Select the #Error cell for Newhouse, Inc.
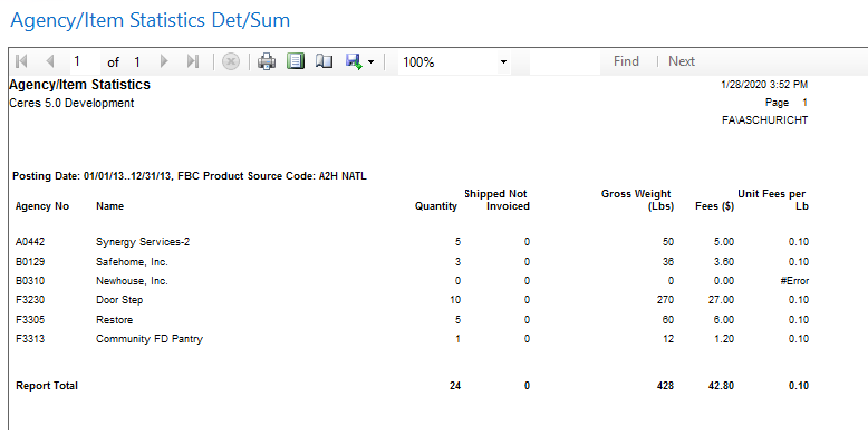 pyautogui.click(x=794, y=281)
